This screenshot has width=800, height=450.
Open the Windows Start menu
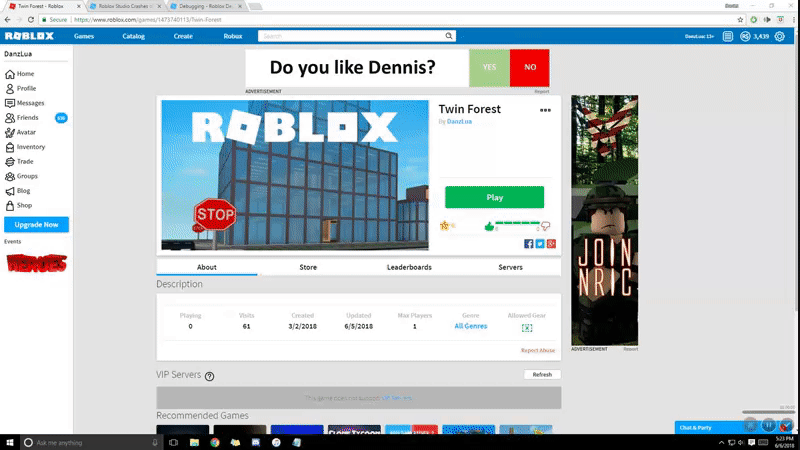10,442
